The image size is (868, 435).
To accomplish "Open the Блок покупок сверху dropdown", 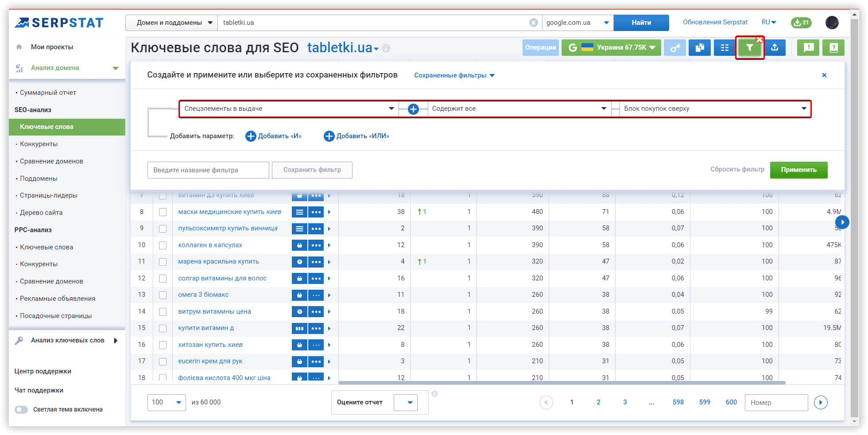I will tap(715, 109).
